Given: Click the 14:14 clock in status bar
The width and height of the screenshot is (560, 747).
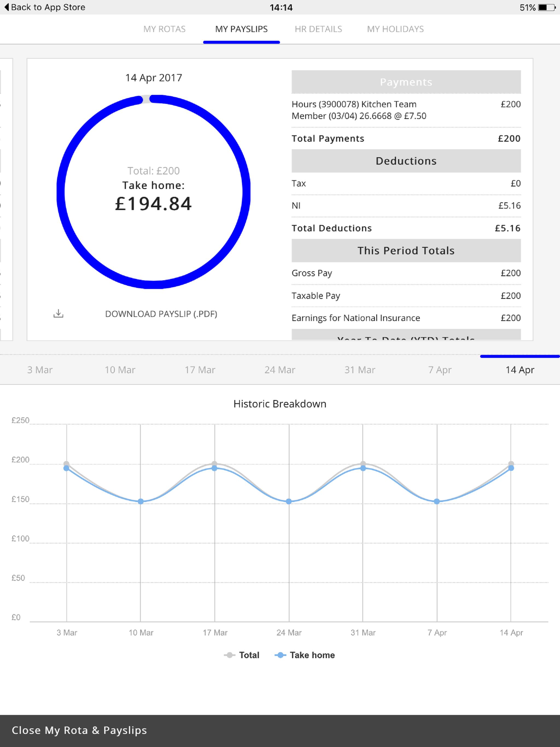Looking at the screenshot, I should (281, 7).
